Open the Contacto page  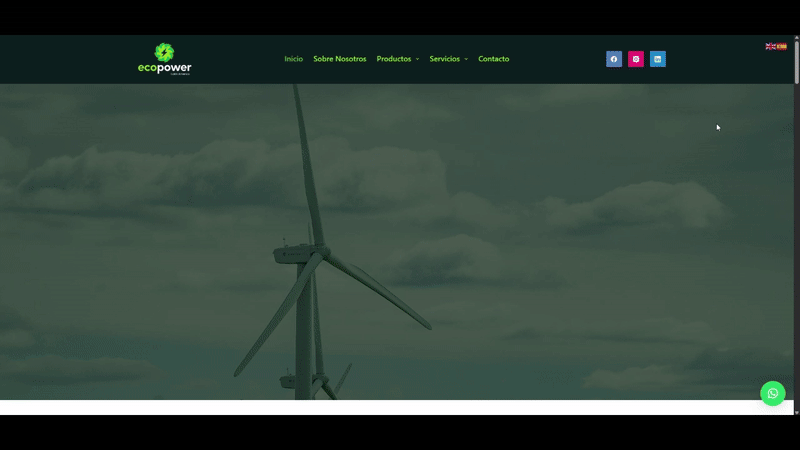point(493,59)
